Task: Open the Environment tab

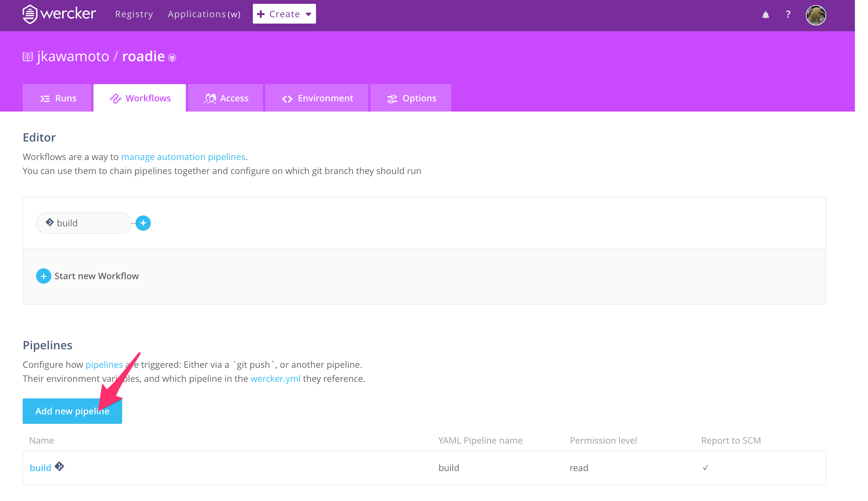Action: point(317,98)
